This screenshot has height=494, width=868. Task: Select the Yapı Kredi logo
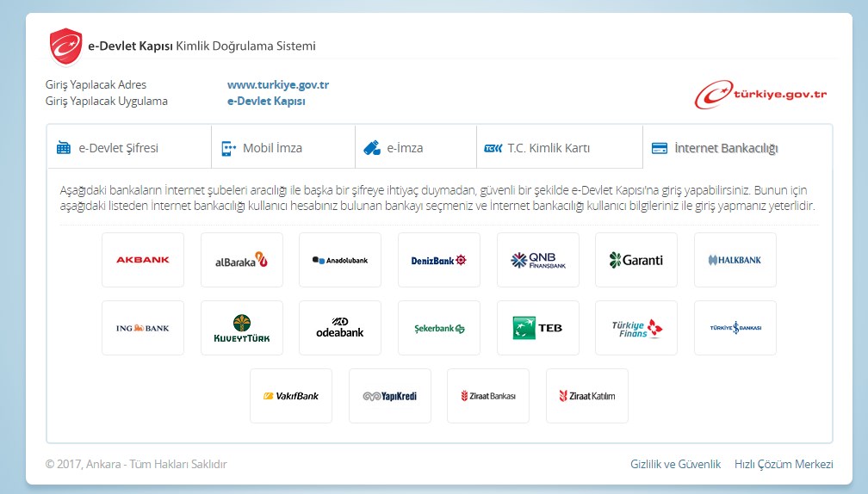(x=390, y=396)
